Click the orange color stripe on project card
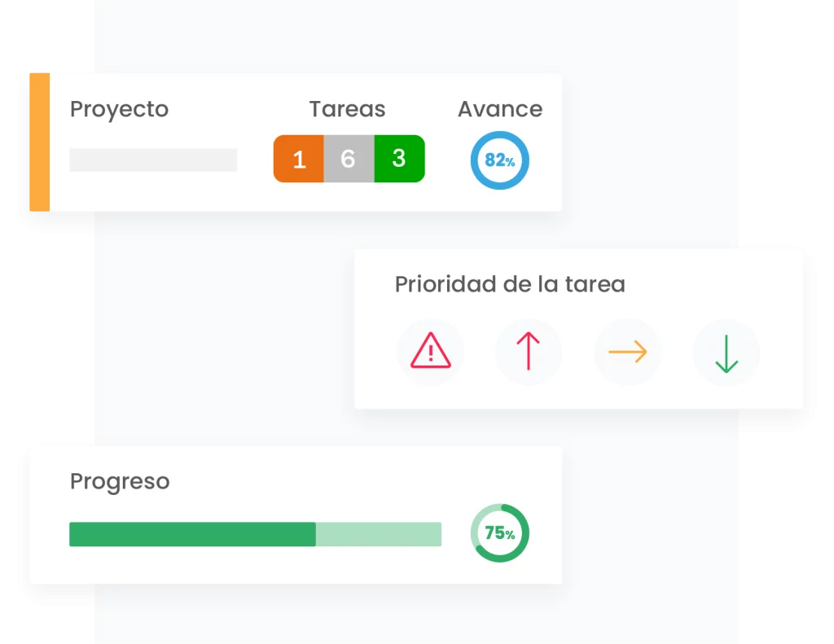834x644 pixels. pyautogui.click(x=39, y=142)
